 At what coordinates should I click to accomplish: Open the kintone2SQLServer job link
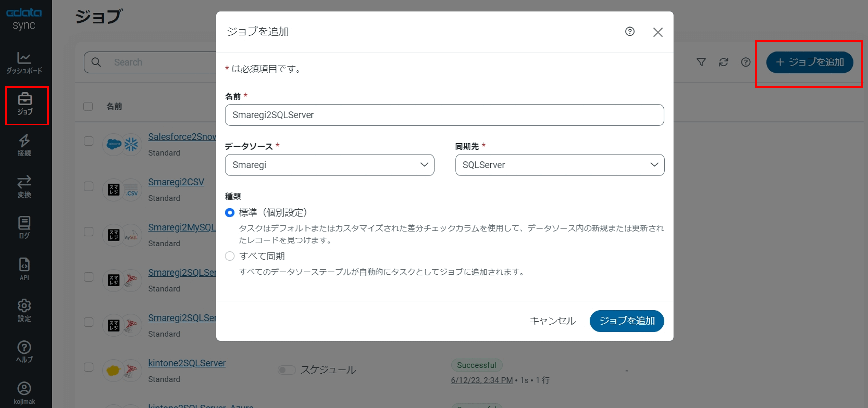click(187, 363)
